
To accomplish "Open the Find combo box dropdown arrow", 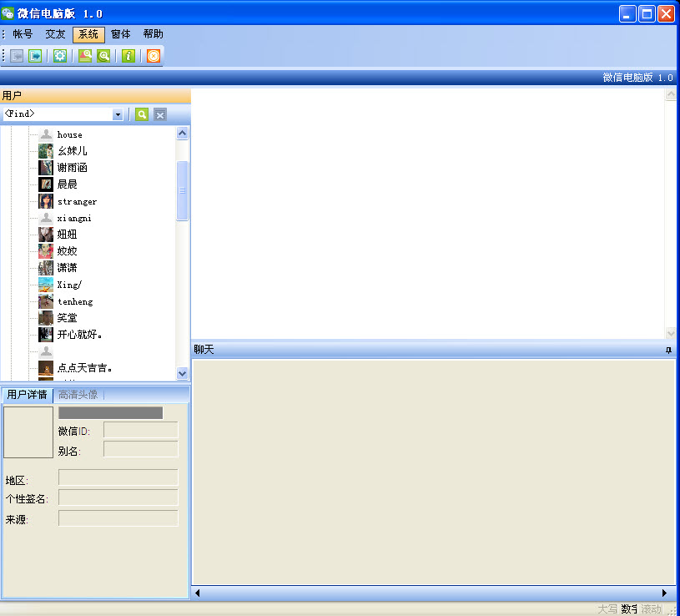I will click(118, 114).
